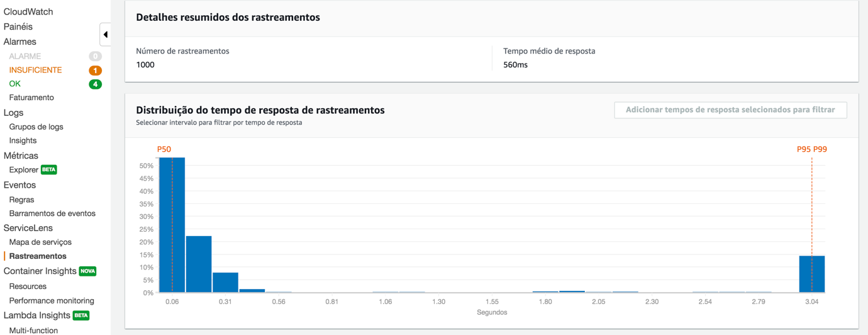Open the metrics Explorer
Screen dimensions: 868x335
[24, 170]
